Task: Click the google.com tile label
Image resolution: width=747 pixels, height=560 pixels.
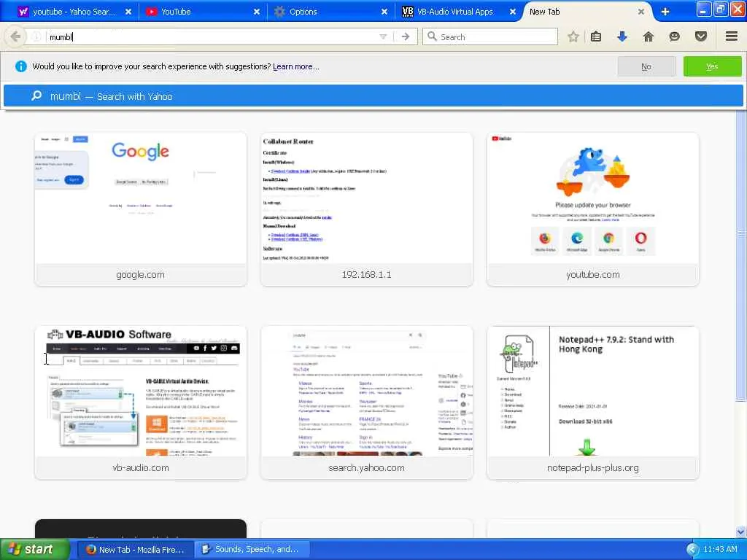Action: pos(141,275)
